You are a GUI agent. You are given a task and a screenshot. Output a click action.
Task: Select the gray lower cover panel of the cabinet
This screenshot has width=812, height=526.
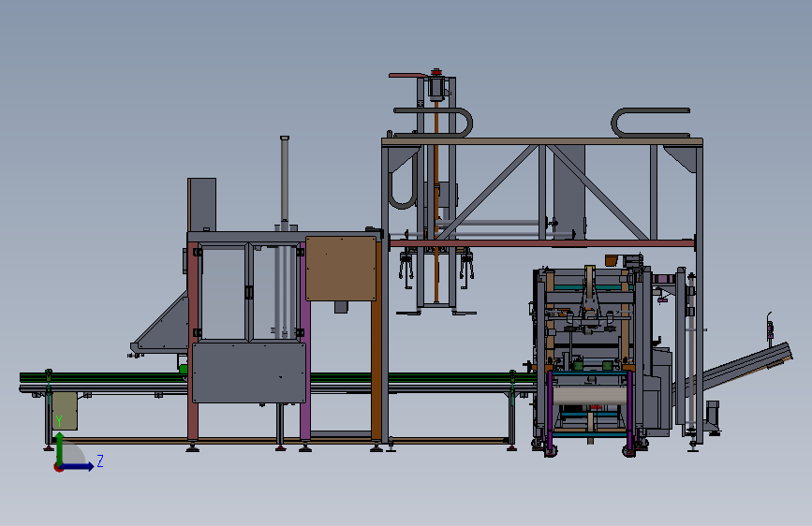pyautogui.click(x=249, y=373)
